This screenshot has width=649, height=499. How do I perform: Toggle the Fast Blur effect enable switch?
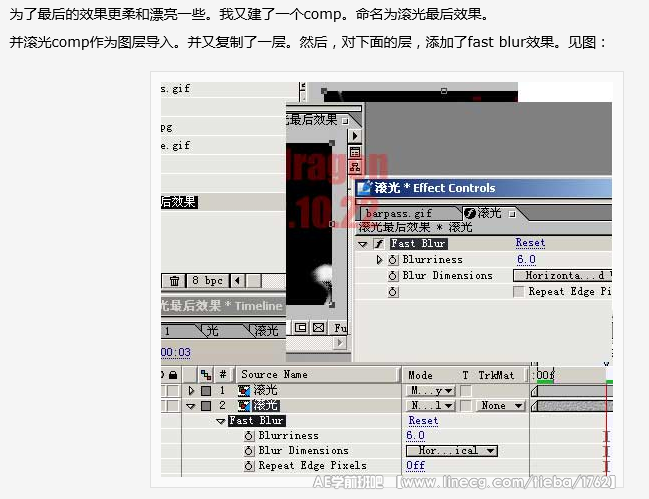click(x=378, y=244)
